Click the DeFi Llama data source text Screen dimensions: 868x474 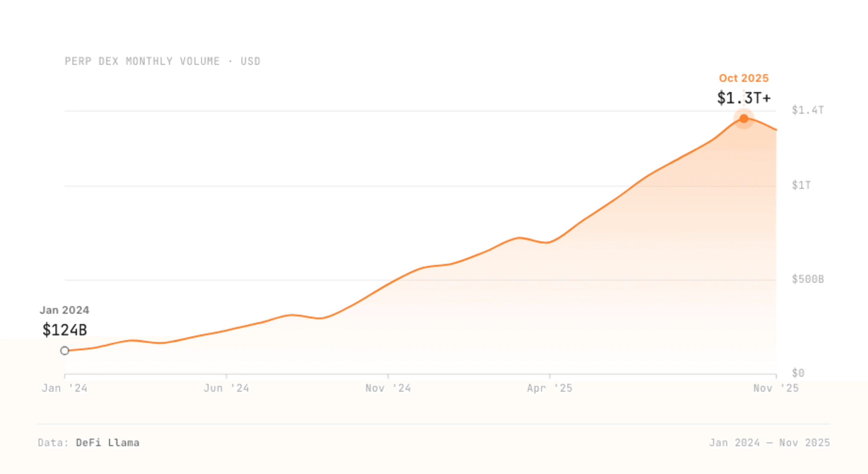(107, 442)
